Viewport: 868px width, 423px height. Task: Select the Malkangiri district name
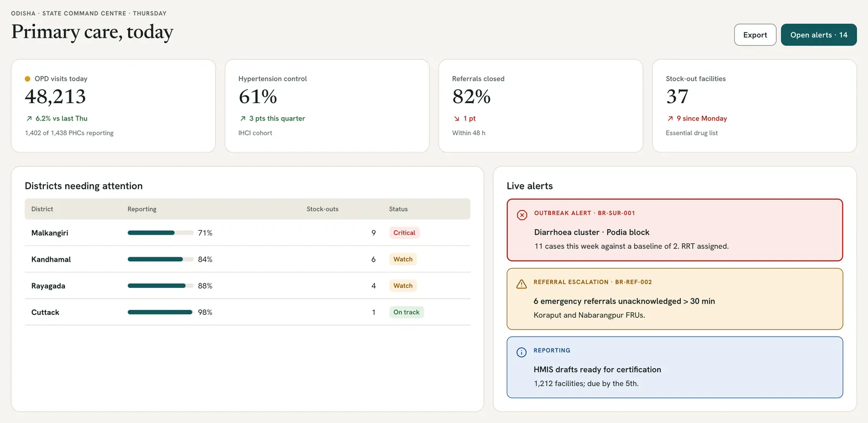[x=50, y=233]
